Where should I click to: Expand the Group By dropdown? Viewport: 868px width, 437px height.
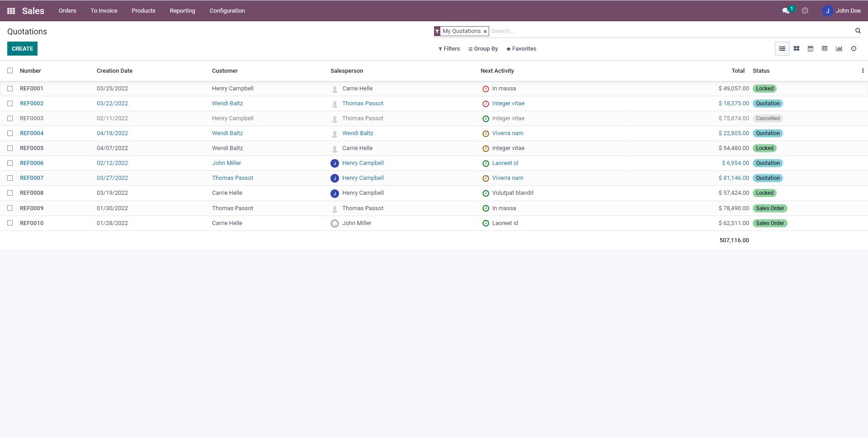pos(483,49)
